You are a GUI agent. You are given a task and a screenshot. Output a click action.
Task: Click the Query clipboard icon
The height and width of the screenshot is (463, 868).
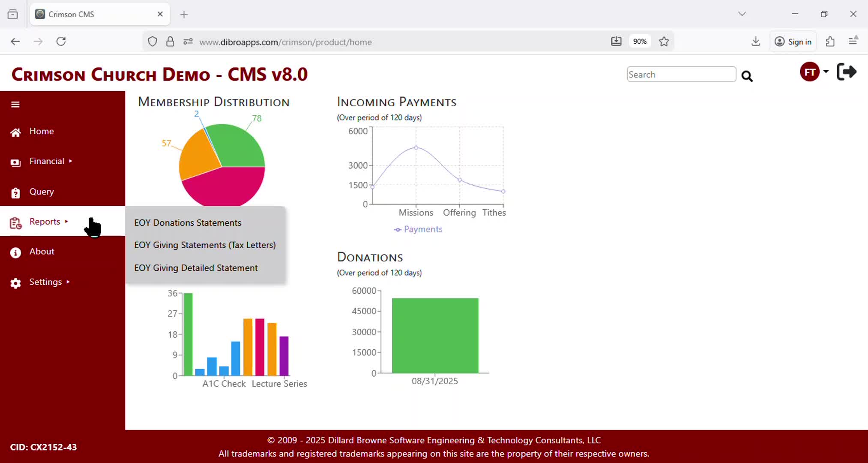15,193
